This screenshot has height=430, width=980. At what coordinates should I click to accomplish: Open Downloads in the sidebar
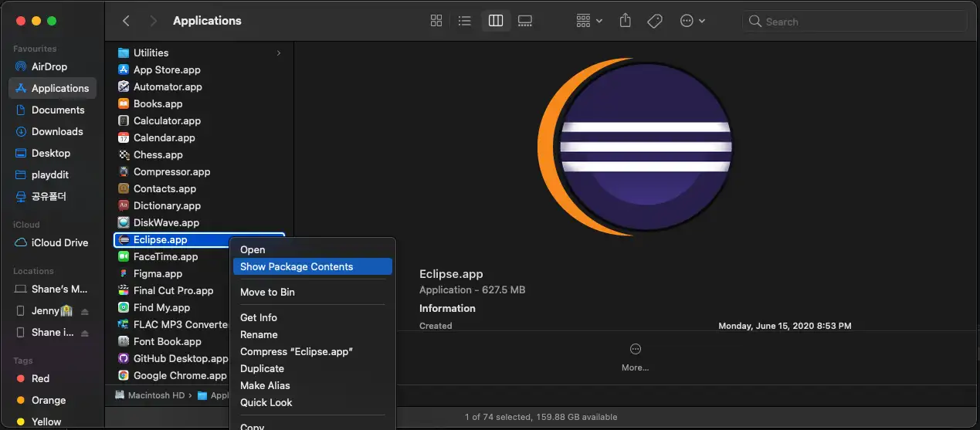click(x=53, y=131)
